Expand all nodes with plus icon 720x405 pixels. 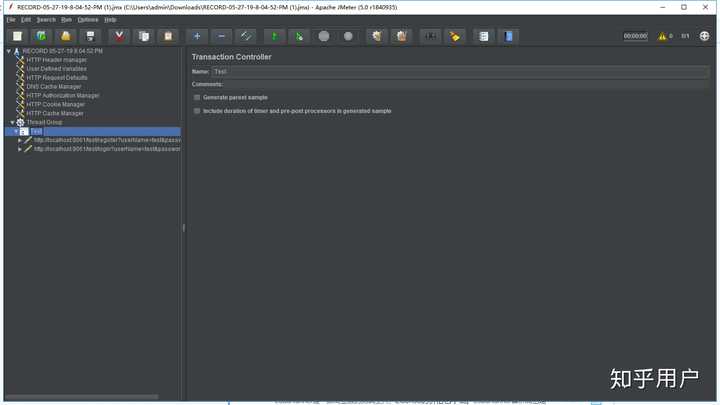point(197,36)
